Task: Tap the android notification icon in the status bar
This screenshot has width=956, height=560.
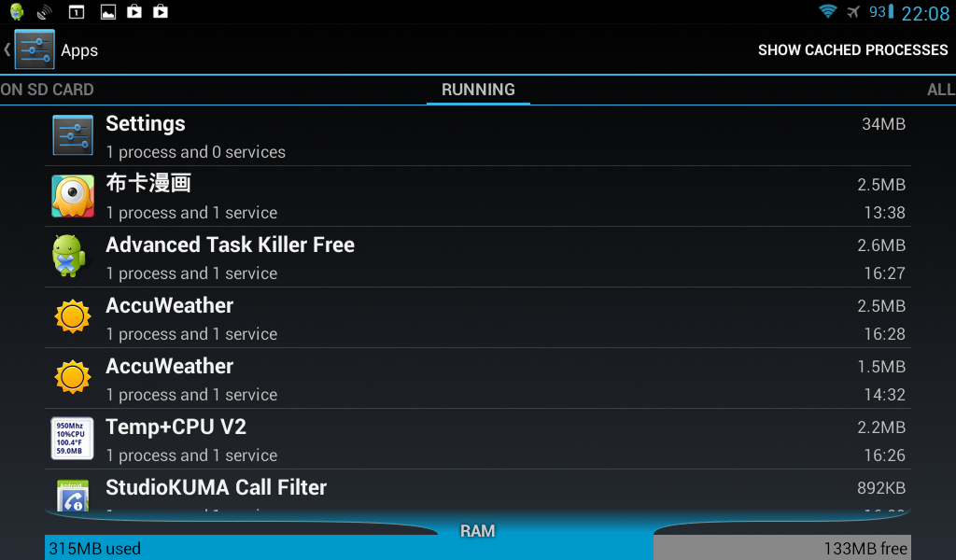Action: pos(17,11)
